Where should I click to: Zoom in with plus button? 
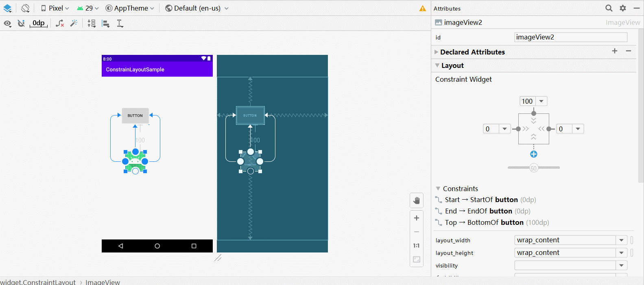click(x=417, y=218)
